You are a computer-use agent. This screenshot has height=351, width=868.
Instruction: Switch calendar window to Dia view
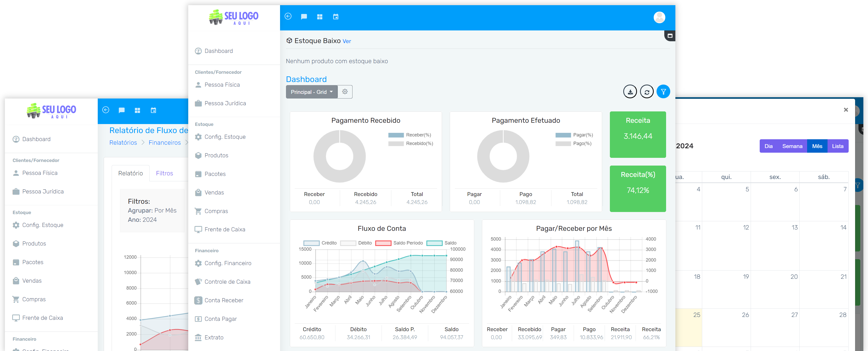pyautogui.click(x=768, y=146)
